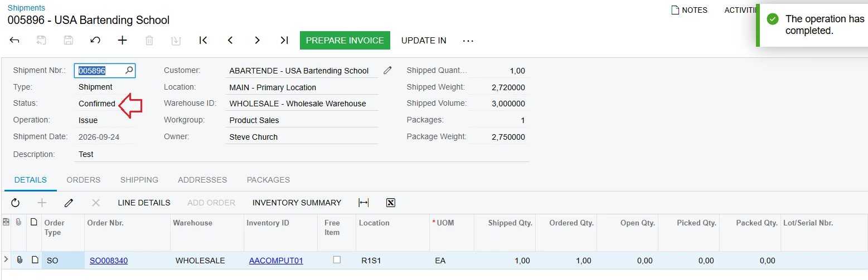Viewport: 868px width, 280px height.
Task: Open Shipment Nbr. lookup magnifier
Action: (129, 70)
